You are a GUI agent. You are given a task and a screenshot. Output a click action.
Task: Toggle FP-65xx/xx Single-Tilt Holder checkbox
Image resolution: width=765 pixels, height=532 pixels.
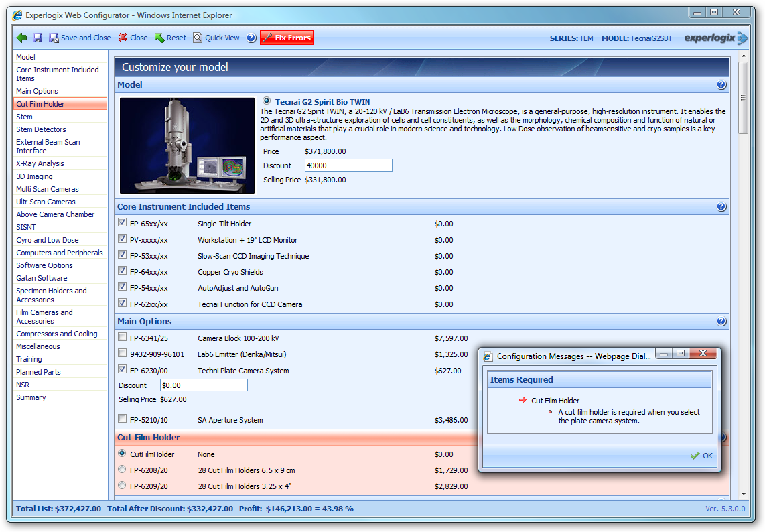tap(123, 222)
